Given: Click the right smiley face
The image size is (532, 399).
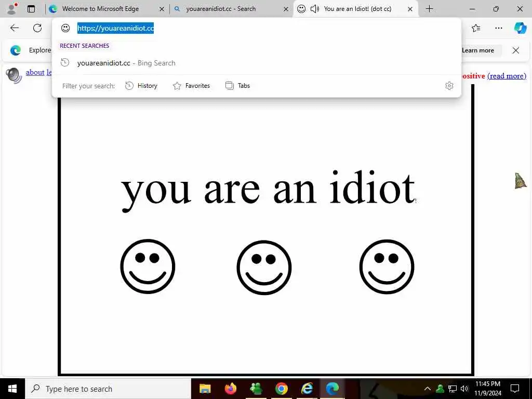Looking at the screenshot, I should pyautogui.click(x=387, y=267).
